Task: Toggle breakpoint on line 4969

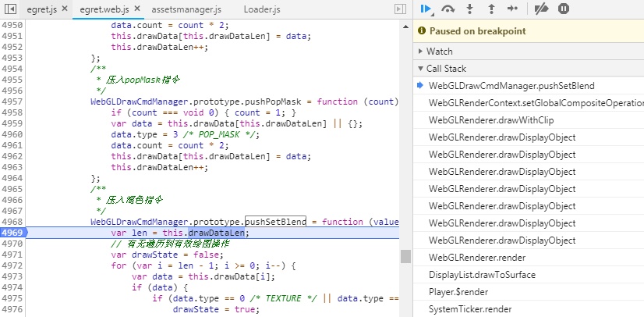Action: click(12, 233)
